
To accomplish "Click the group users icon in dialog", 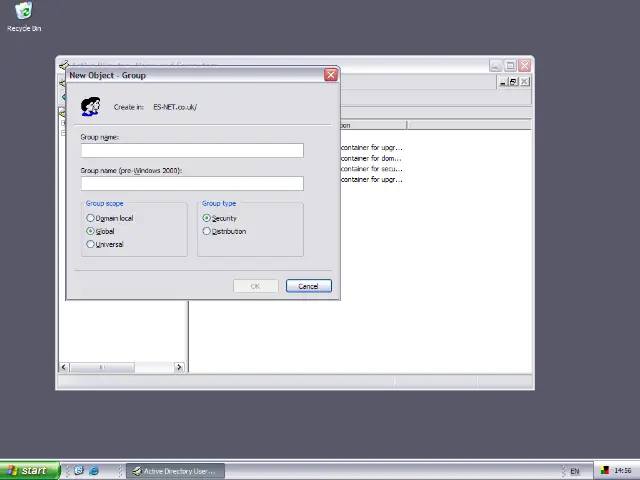I will point(90,107).
